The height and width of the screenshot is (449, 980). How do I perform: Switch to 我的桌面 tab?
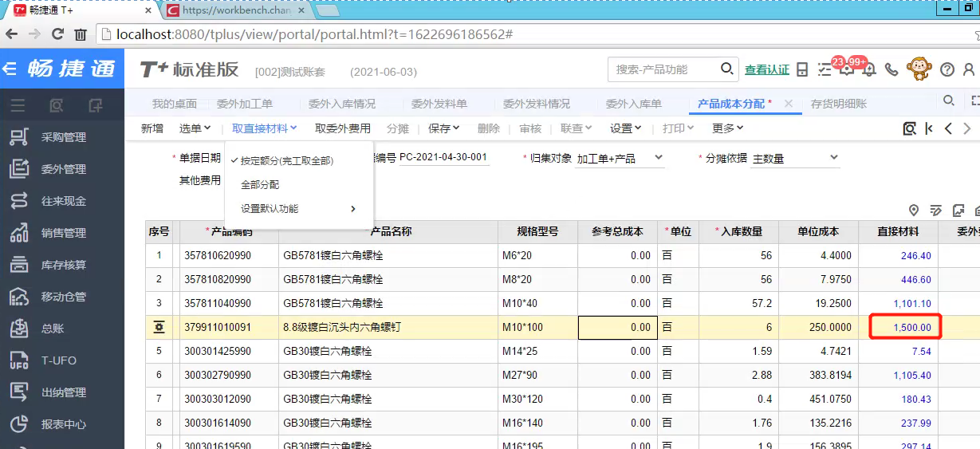(175, 104)
